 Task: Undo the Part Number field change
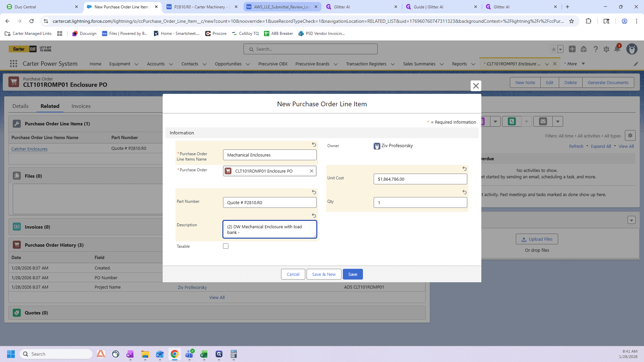[x=314, y=192]
